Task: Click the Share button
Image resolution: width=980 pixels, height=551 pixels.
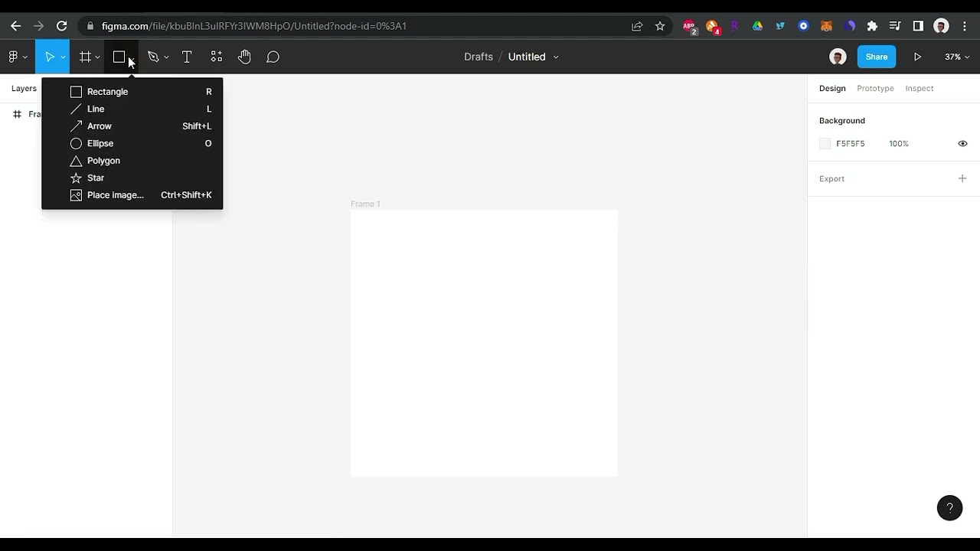Action: tap(877, 57)
